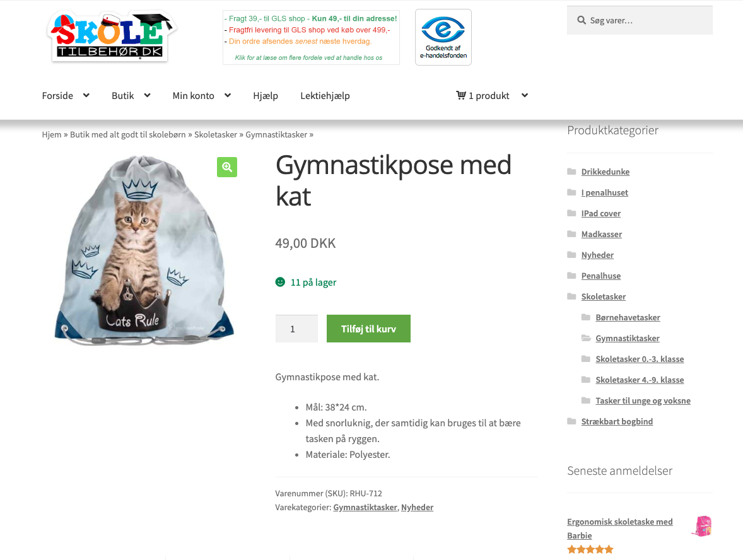Open the Hjælp menu item

pyautogui.click(x=266, y=96)
